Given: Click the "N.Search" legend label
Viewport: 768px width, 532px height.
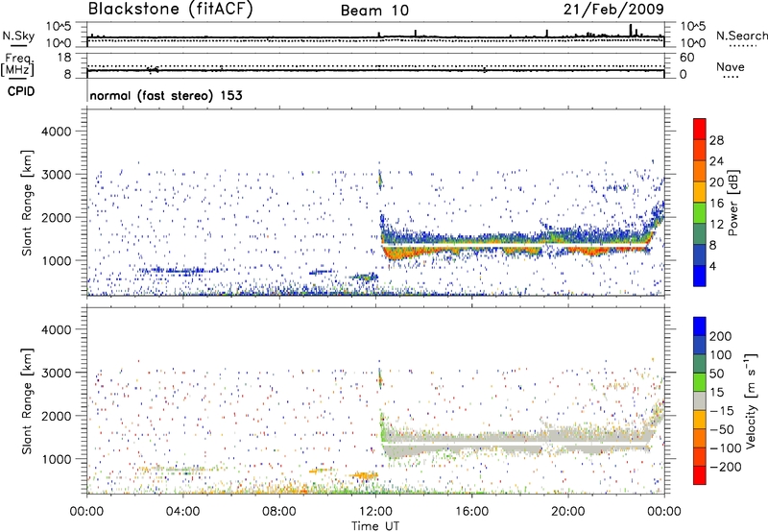Looking at the screenshot, I should (741, 36).
